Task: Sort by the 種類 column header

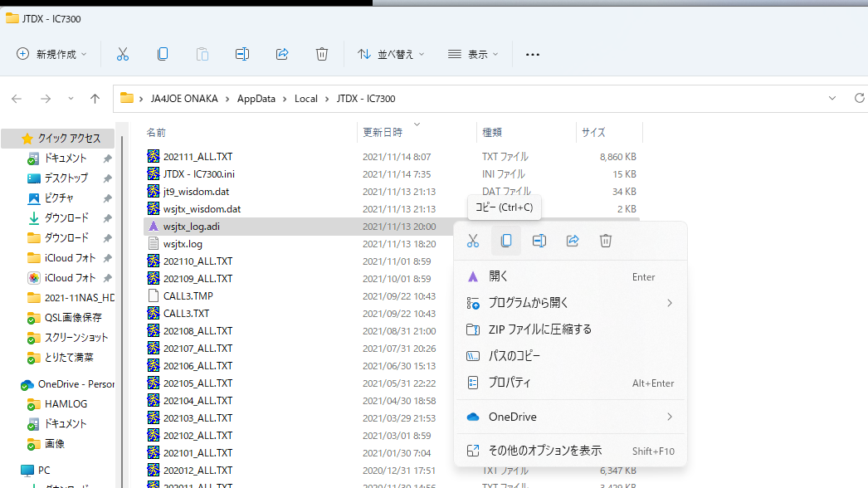Action: [491, 133]
